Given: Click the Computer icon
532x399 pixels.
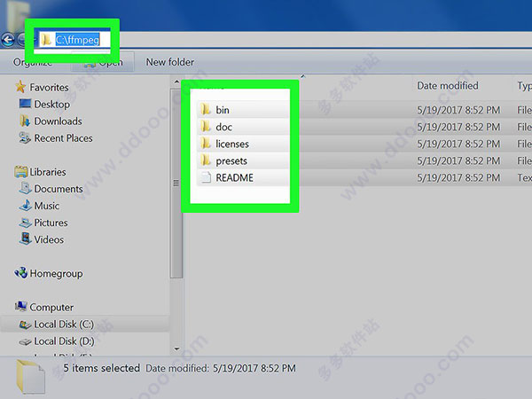Looking at the screenshot, I should tap(21, 307).
